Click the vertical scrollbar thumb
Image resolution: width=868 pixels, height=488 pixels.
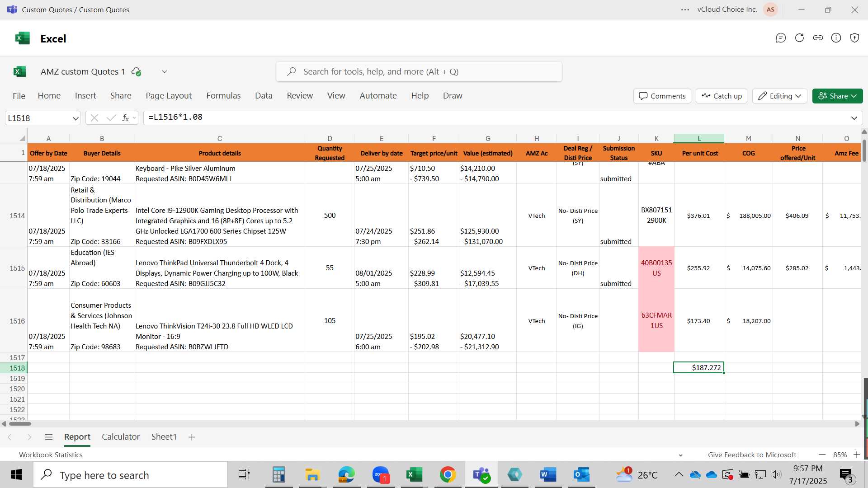click(x=864, y=150)
